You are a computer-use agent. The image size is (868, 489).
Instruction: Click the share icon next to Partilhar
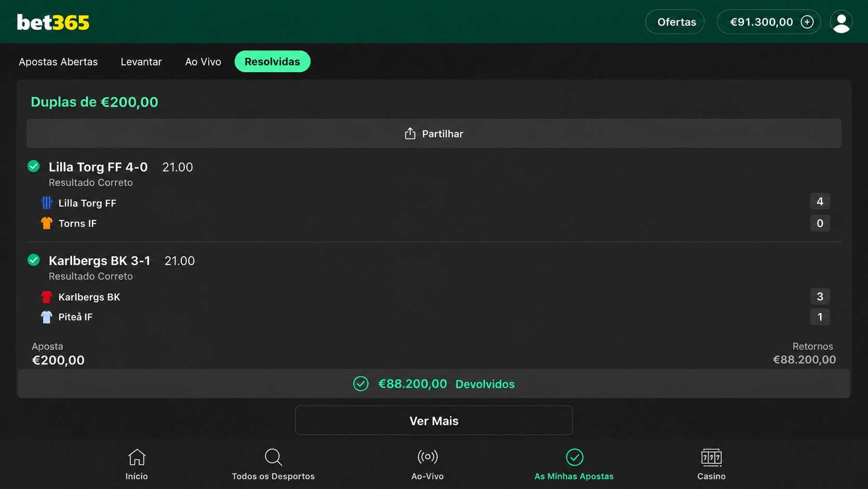(410, 134)
